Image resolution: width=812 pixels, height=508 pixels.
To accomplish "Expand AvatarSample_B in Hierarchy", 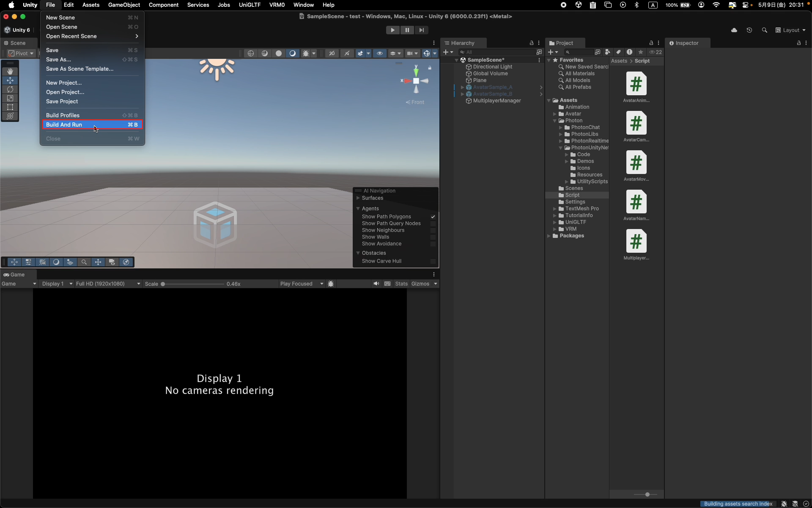I will tap(462, 94).
